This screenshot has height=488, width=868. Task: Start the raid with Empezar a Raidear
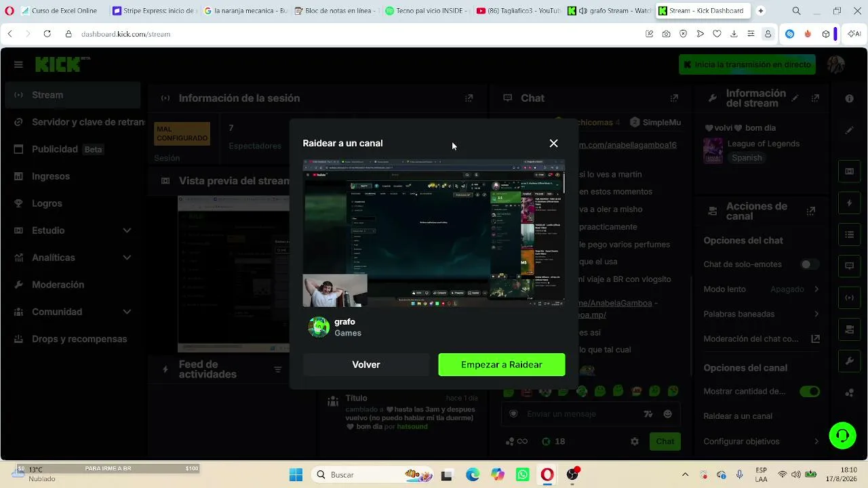click(502, 365)
